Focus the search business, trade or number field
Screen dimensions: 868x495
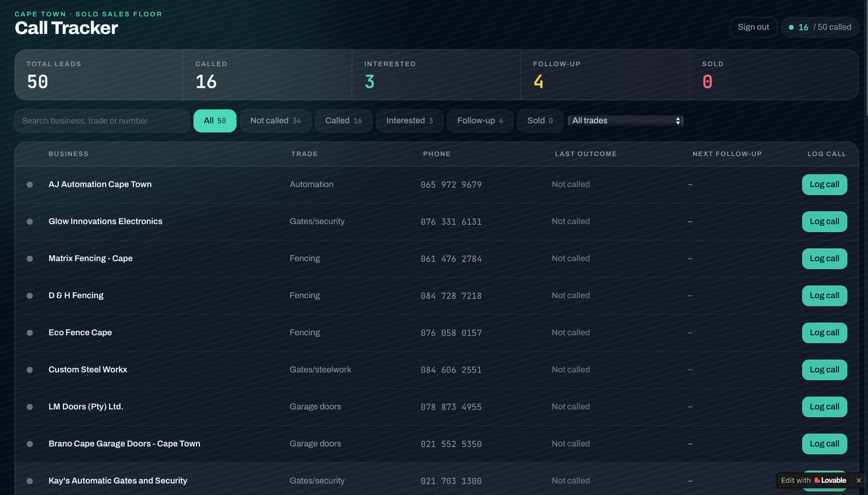coord(102,121)
